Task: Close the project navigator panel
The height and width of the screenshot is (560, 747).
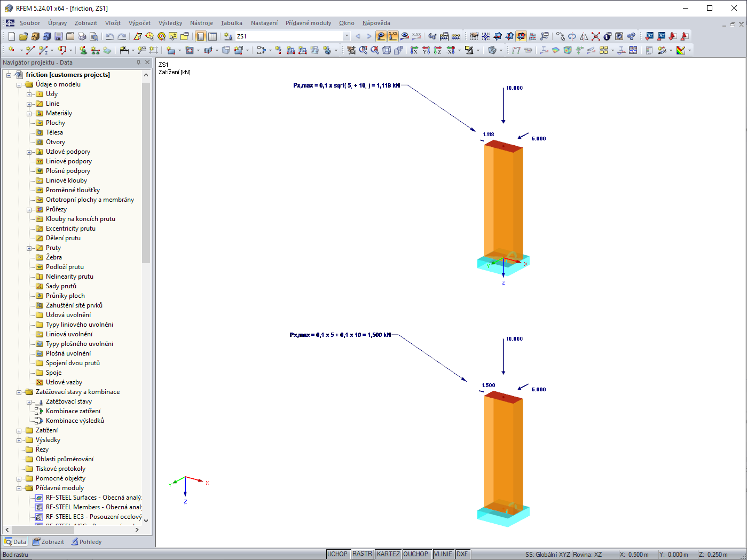Action: [147, 62]
